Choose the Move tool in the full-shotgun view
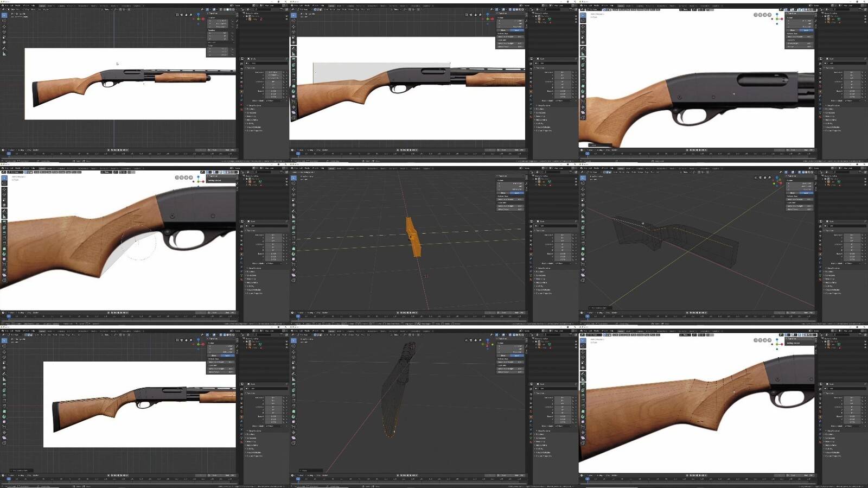The height and width of the screenshot is (488, 868). [4, 27]
